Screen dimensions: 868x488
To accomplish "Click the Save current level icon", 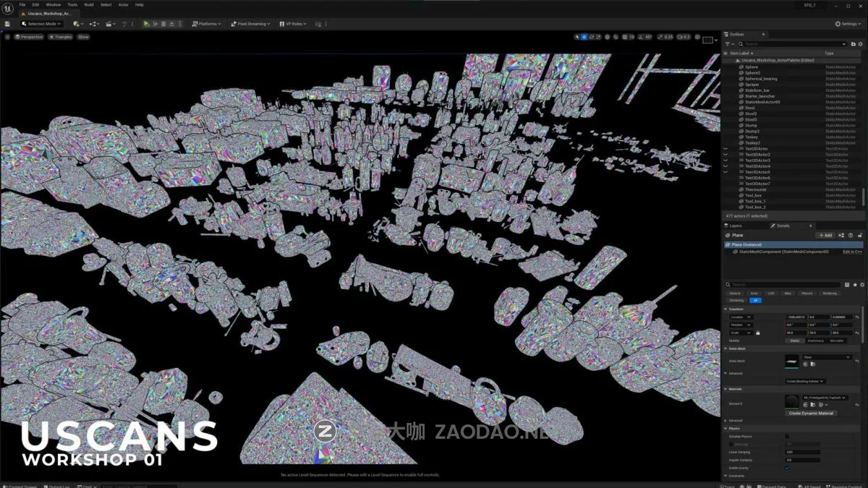I will tap(7, 24).
